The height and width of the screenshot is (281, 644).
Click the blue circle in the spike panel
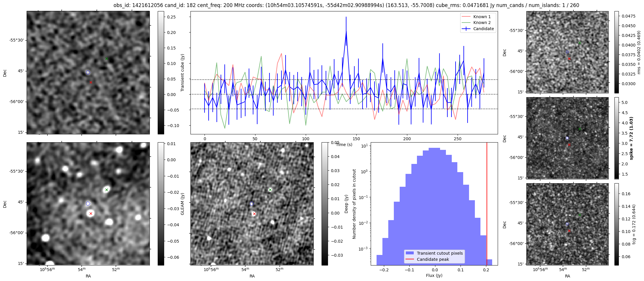point(567,138)
